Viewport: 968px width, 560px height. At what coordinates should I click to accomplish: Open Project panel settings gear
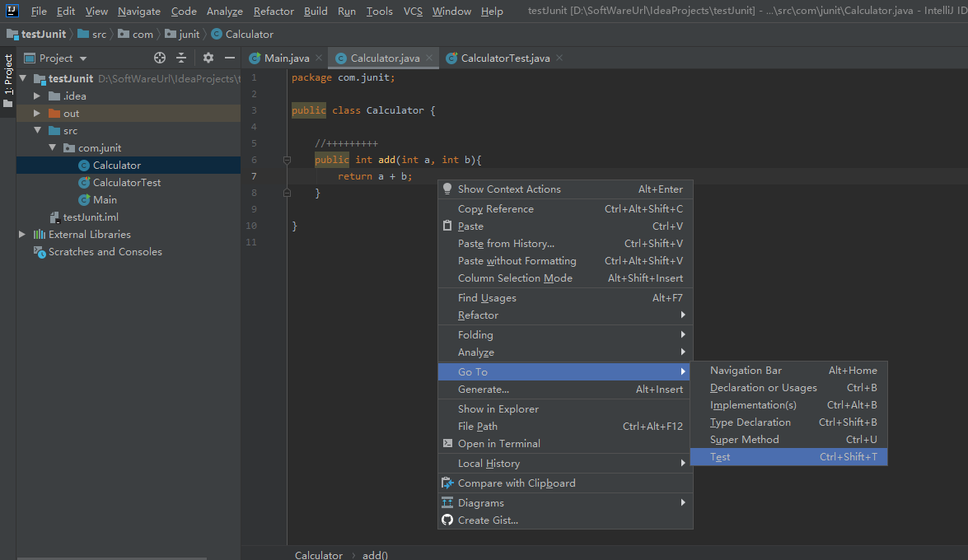coord(208,58)
